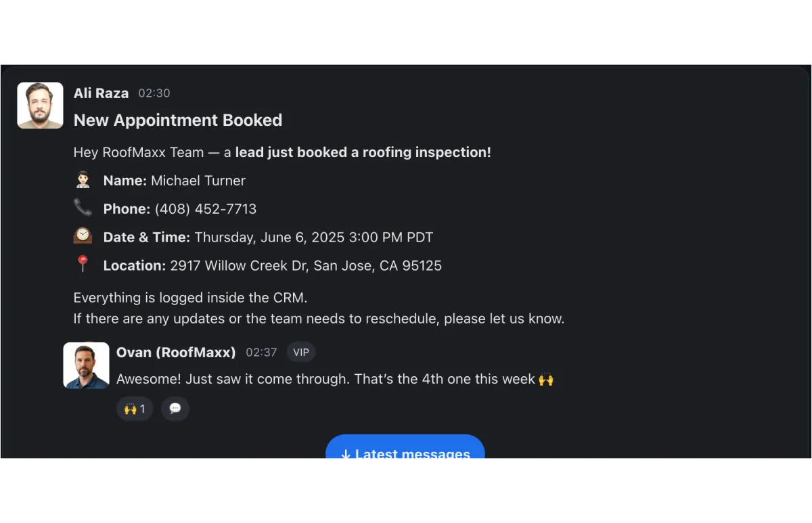
Task: Jump to Latest messages
Action: click(x=405, y=450)
